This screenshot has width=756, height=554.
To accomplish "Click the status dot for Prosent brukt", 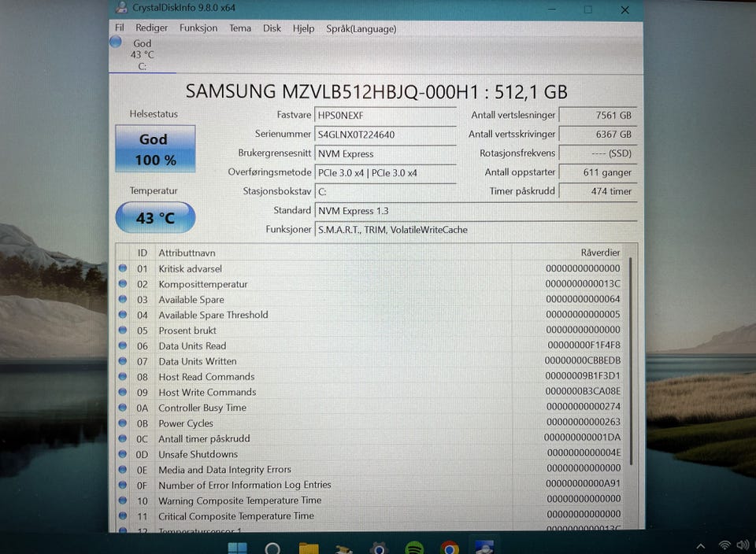I will [x=123, y=330].
